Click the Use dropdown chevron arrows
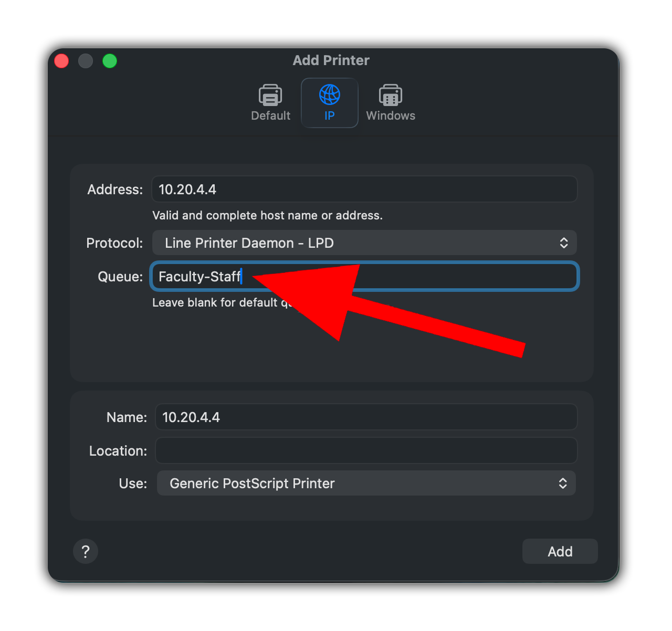Viewport: 672px width, 631px height. tap(563, 483)
